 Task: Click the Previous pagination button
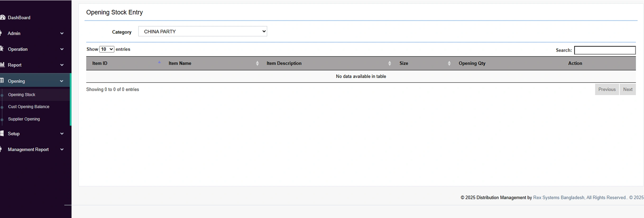click(607, 90)
